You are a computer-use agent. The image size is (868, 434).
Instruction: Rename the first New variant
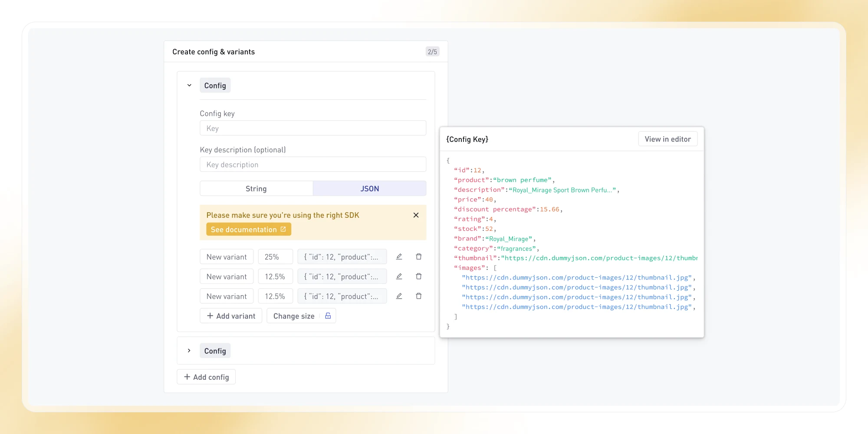(227, 256)
